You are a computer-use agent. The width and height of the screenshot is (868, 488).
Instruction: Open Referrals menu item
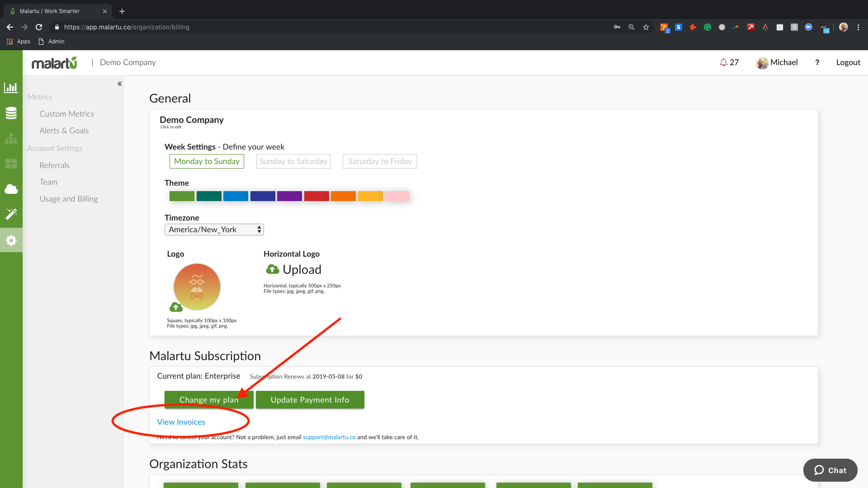click(x=55, y=165)
